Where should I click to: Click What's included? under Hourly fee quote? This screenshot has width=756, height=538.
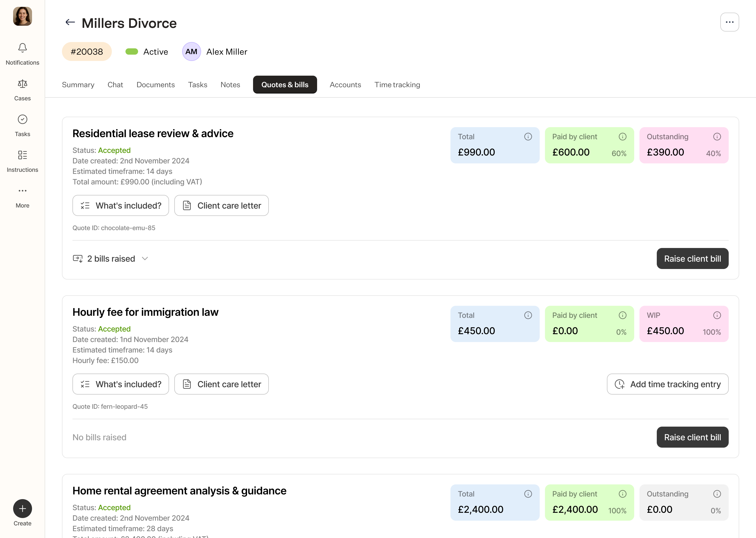click(120, 384)
